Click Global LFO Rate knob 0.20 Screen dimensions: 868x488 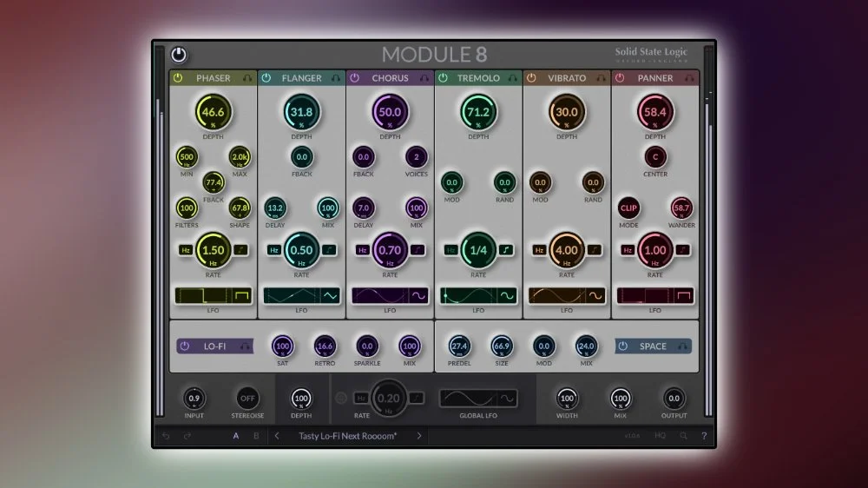(x=389, y=398)
